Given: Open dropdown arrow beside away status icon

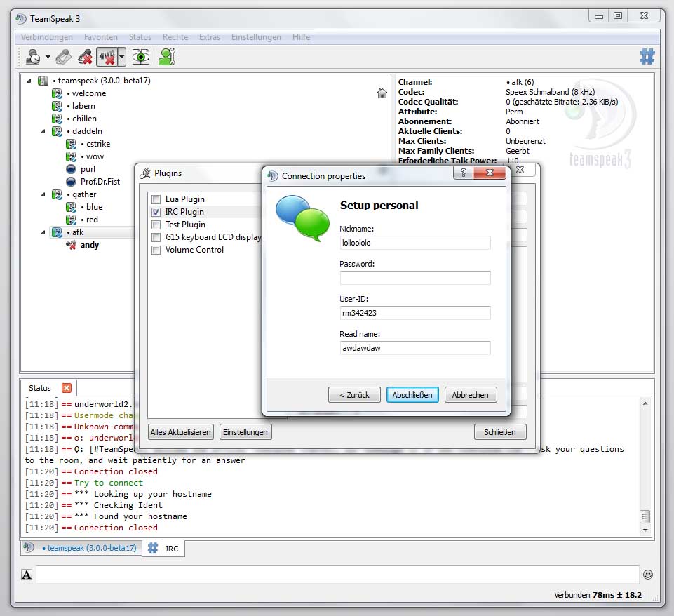Looking at the screenshot, I should coord(48,57).
